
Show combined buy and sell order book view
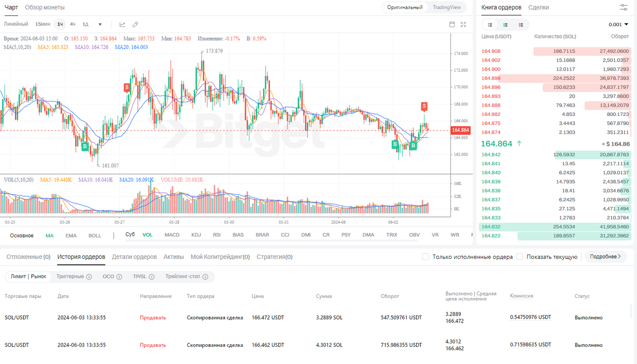pyautogui.click(x=490, y=25)
